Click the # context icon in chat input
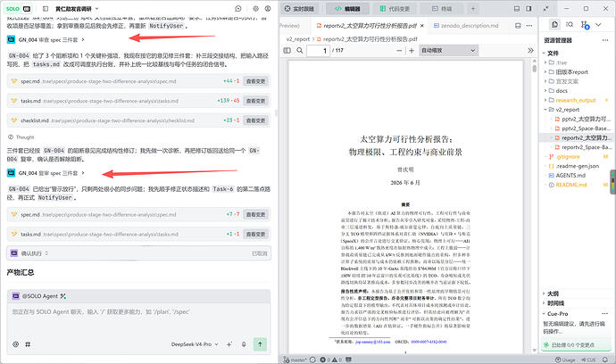 click(28, 344)
